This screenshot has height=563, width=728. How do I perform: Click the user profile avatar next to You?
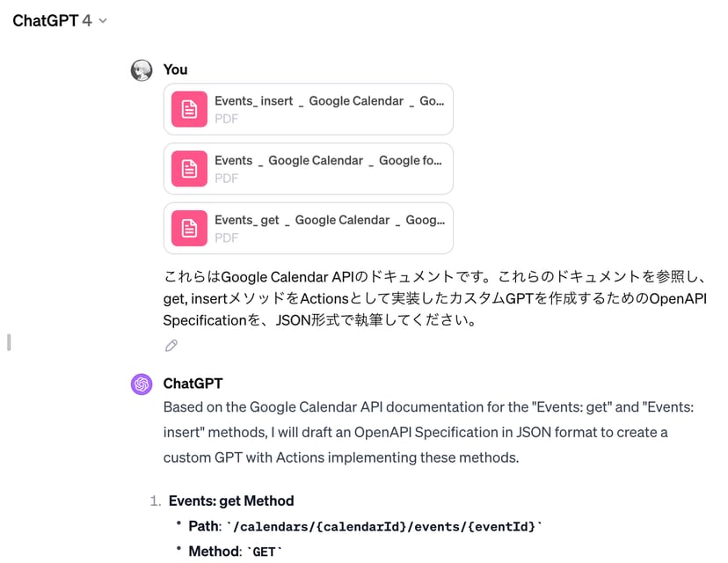pyautogui.click(x=142, y=70)
